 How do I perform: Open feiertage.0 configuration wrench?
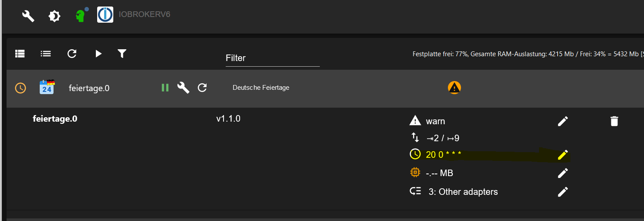[183, 88]
